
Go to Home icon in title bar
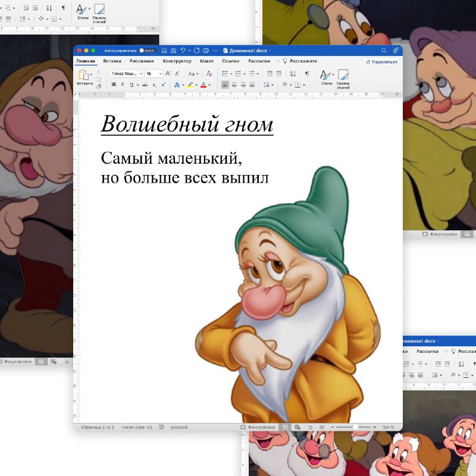pos(164,51)
